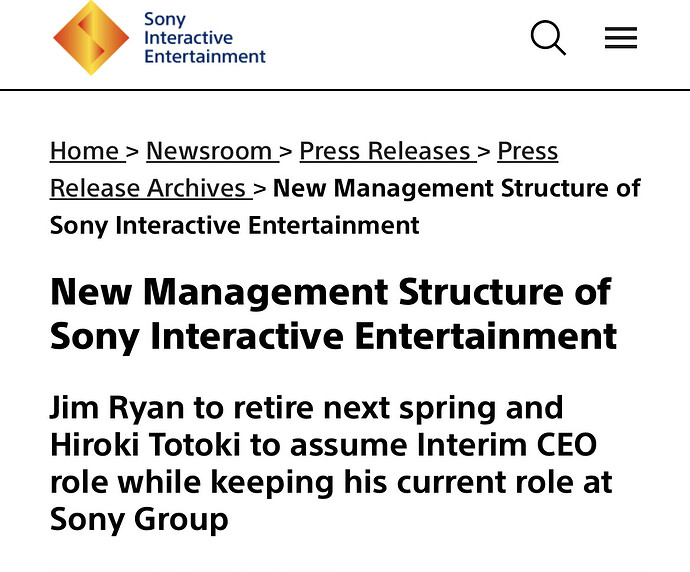
Task: Go to the Home breadcrumb
Action: pyautogui.click(x=85, y=151)
